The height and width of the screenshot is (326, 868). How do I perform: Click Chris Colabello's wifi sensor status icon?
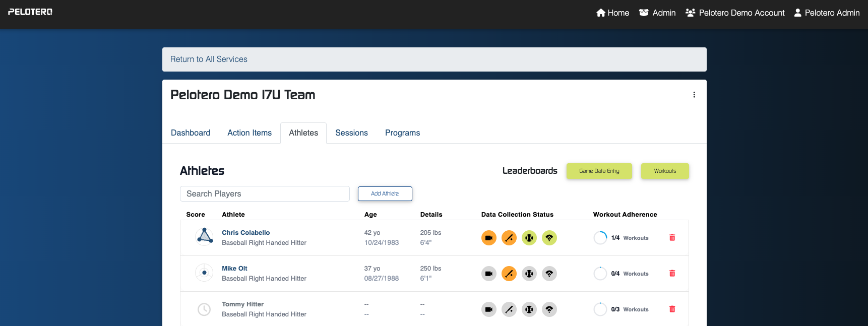[x=549, y=238]
